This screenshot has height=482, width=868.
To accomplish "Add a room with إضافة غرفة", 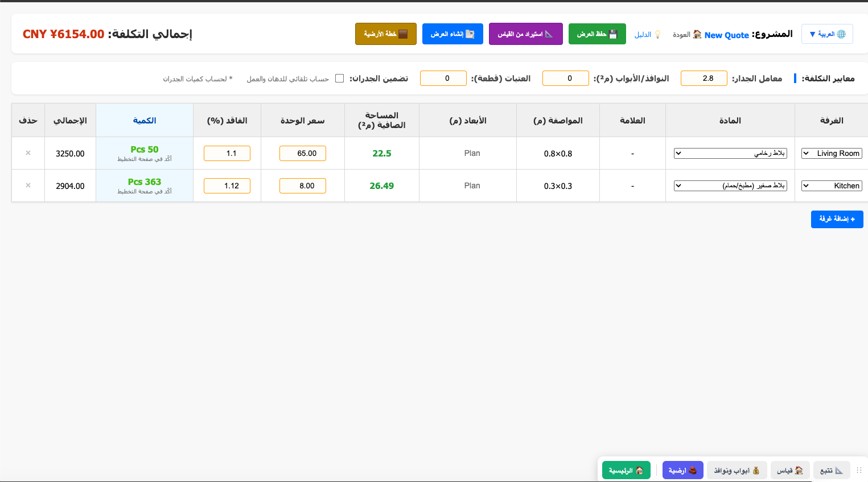I will [x=837, y=219].
